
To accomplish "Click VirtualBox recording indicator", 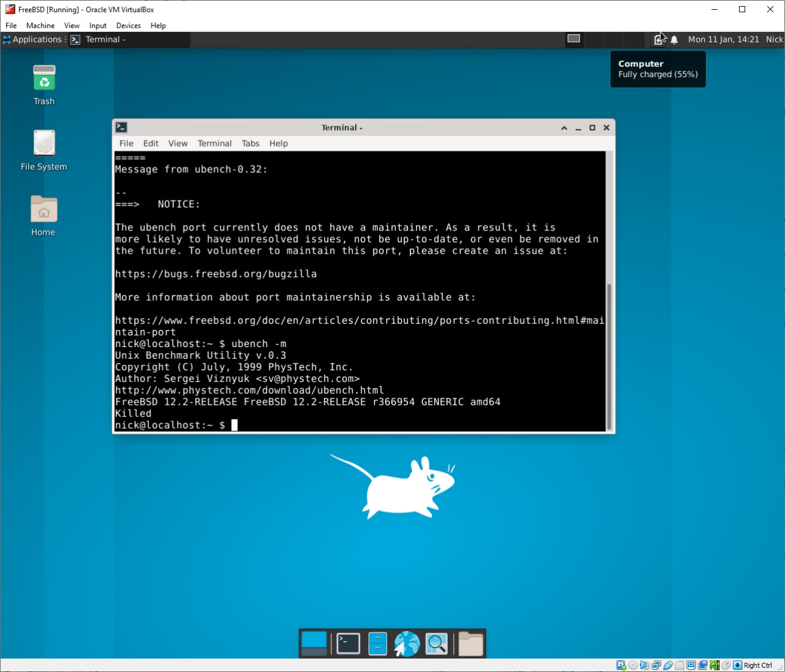I will (702, 665).
